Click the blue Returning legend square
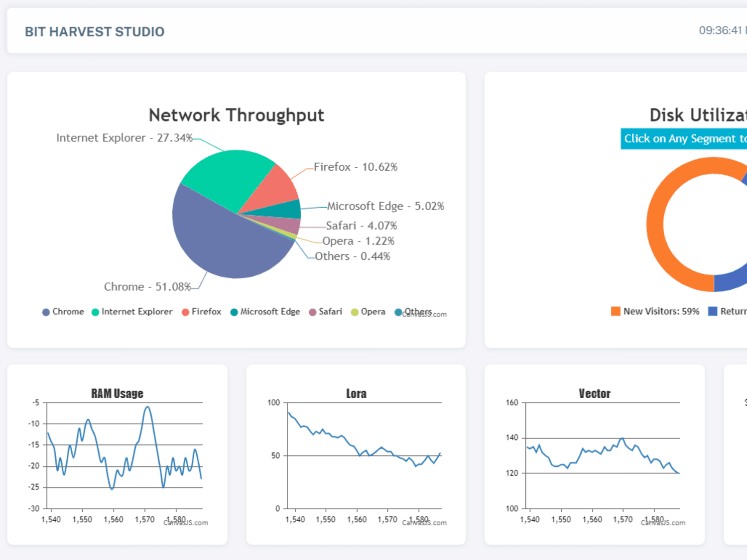Viewport: 747px width, 560px height. point(713,311)
